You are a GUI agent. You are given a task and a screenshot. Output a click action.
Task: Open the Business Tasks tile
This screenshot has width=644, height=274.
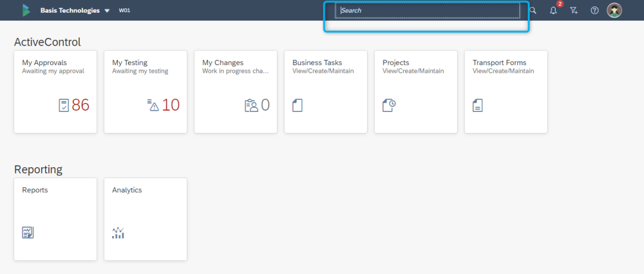coord(325,91)
